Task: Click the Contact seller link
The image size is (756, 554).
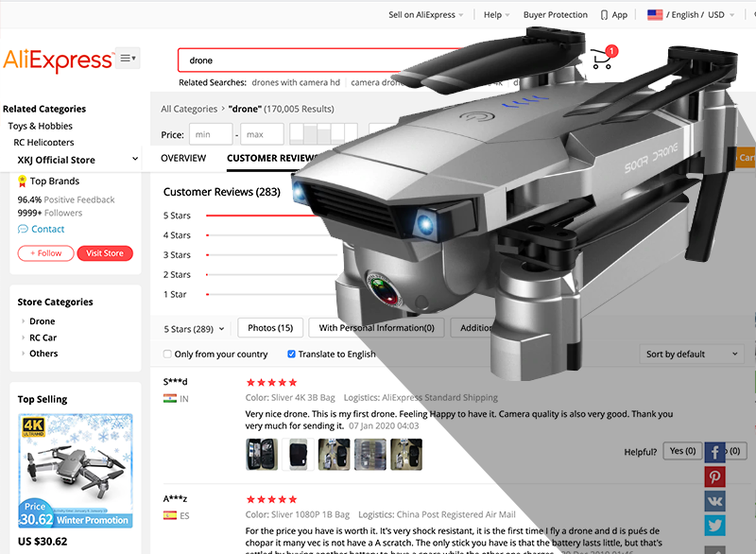Action: click(x=48, y=229)
